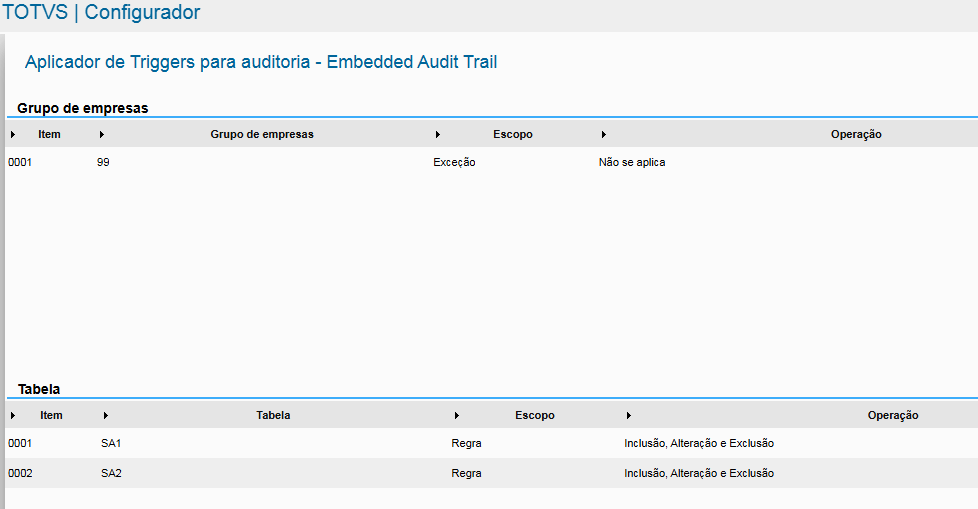Click the Exceção scope cell

click(x=454, y=162)
